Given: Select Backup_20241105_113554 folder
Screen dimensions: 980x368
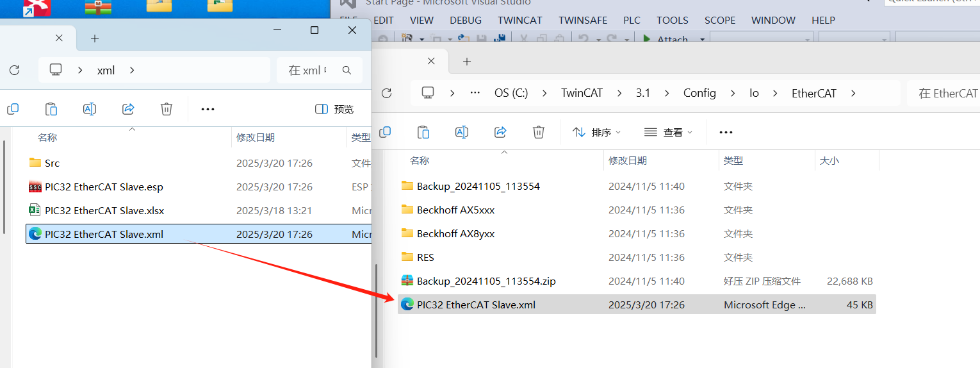Looking at the screenshot, I should pyautogui.click(x=637, y=186).
